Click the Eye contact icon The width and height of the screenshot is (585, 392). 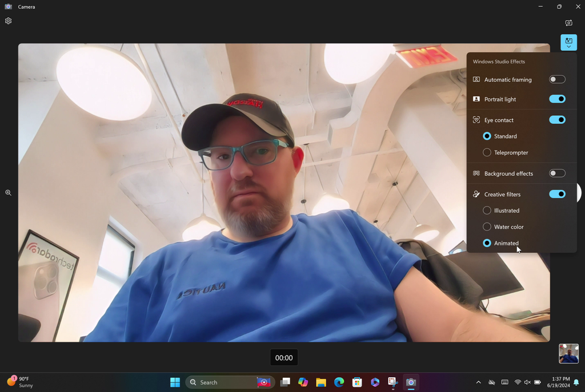click(475, 119)
